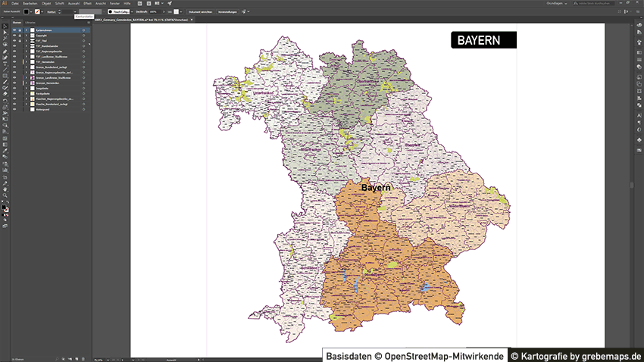The image size is (644, 362).
Task: Hide the Kartenrahmen layer
Action: (14, 30)
